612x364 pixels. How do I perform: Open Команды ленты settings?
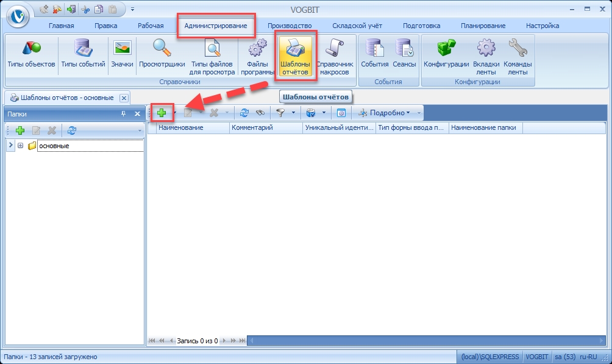(x=518, y=56)
